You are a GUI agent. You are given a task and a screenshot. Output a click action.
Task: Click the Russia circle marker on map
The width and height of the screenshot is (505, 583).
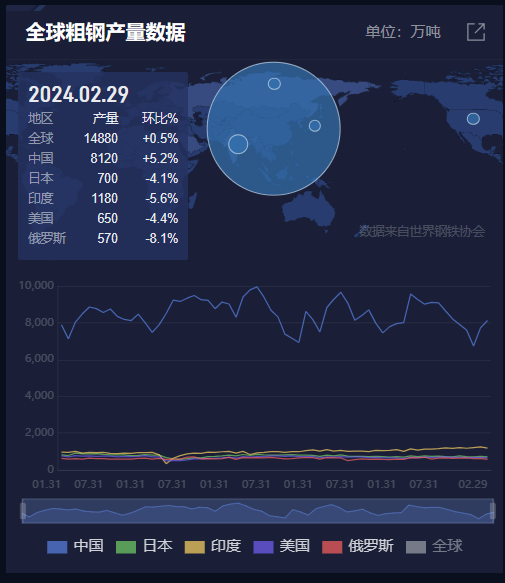point(274,84)
